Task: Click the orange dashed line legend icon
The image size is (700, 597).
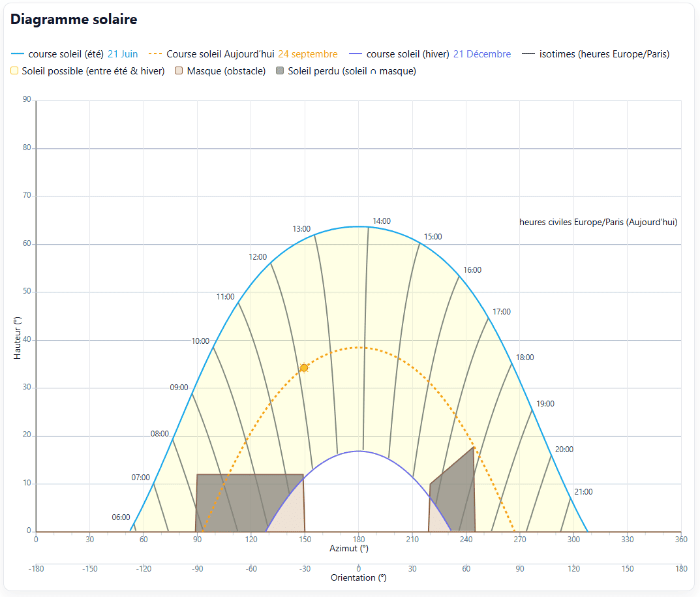Action: 156,54
